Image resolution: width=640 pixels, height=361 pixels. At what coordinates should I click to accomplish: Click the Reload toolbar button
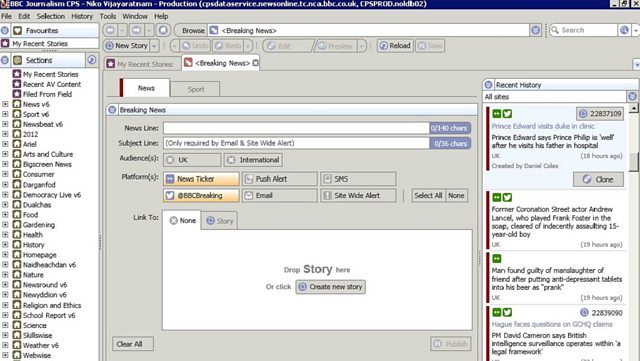pos(395,46)
